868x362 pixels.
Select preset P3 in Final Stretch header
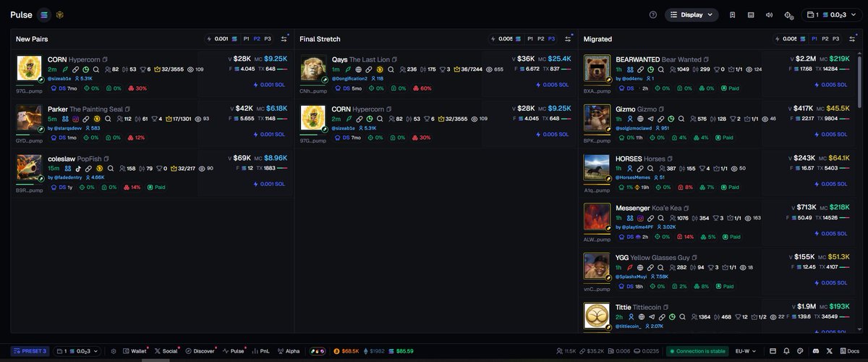(552, 38)
